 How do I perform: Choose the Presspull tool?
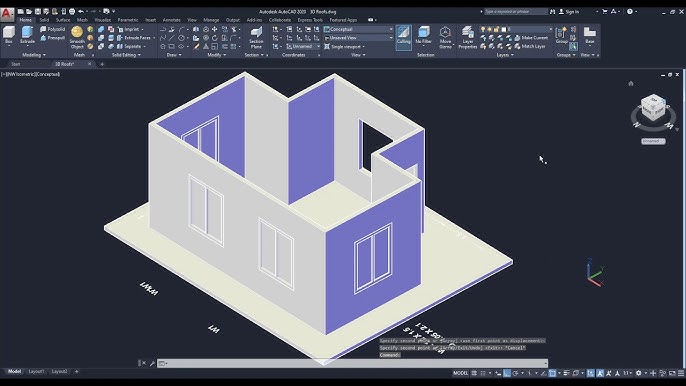52,38
